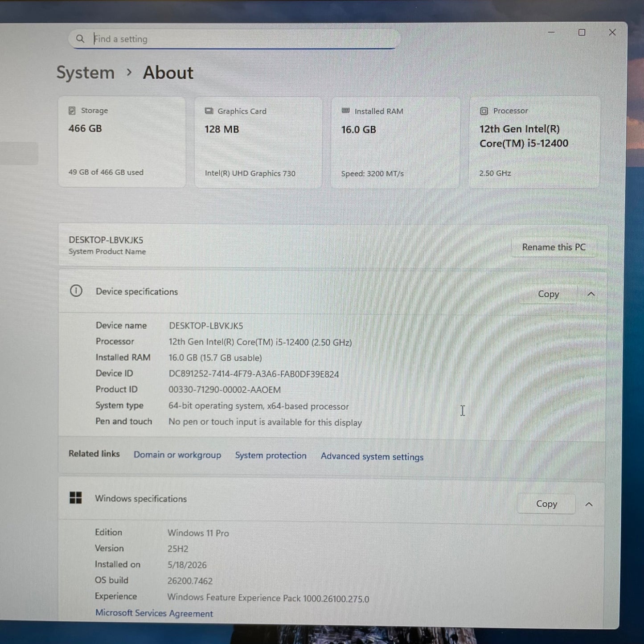Open the Installed RAM 16.0 GB card

[396, 142]
